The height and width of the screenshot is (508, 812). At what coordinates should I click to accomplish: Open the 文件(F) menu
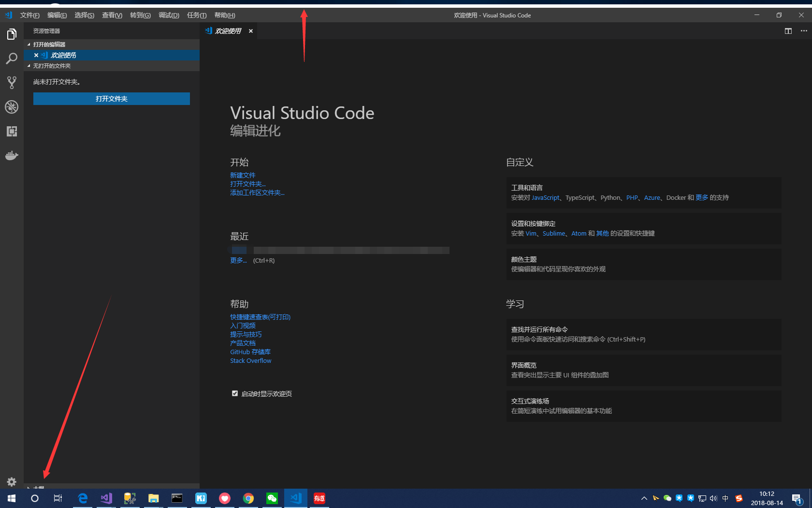pos(30,15)
